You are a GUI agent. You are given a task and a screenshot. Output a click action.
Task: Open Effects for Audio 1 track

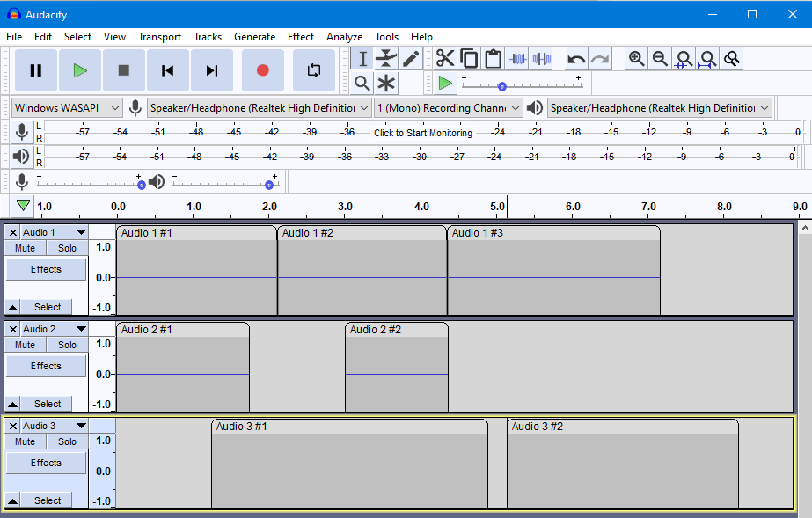(46, 270)
